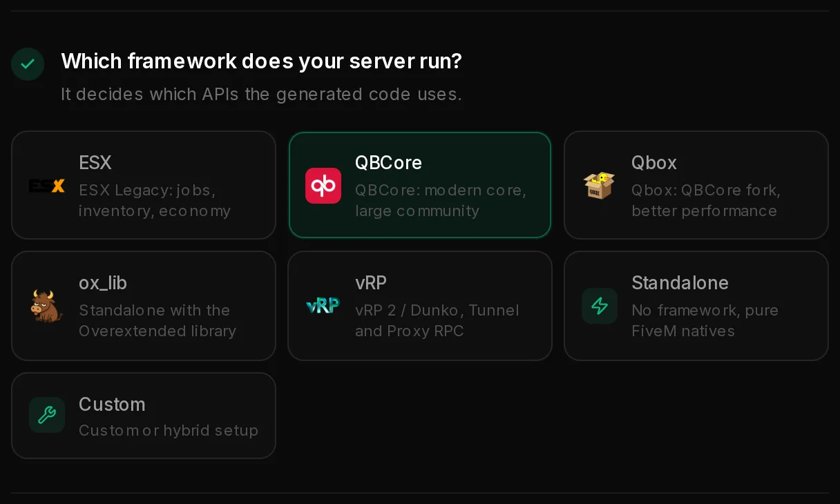Click the teal vRP logo icon

[x=323, y=306]
